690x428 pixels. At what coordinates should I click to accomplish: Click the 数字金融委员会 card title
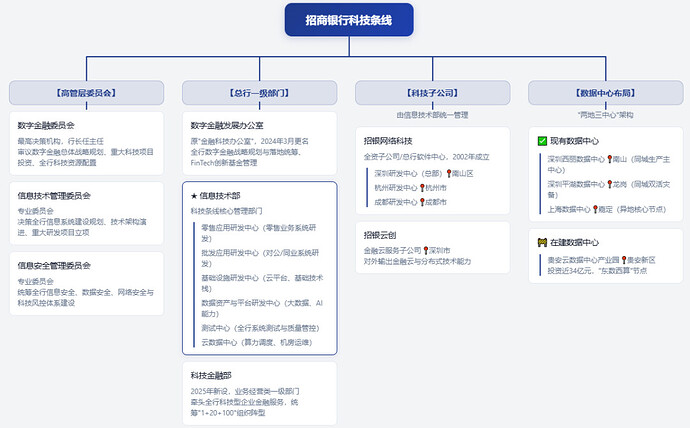coord(46,125)
